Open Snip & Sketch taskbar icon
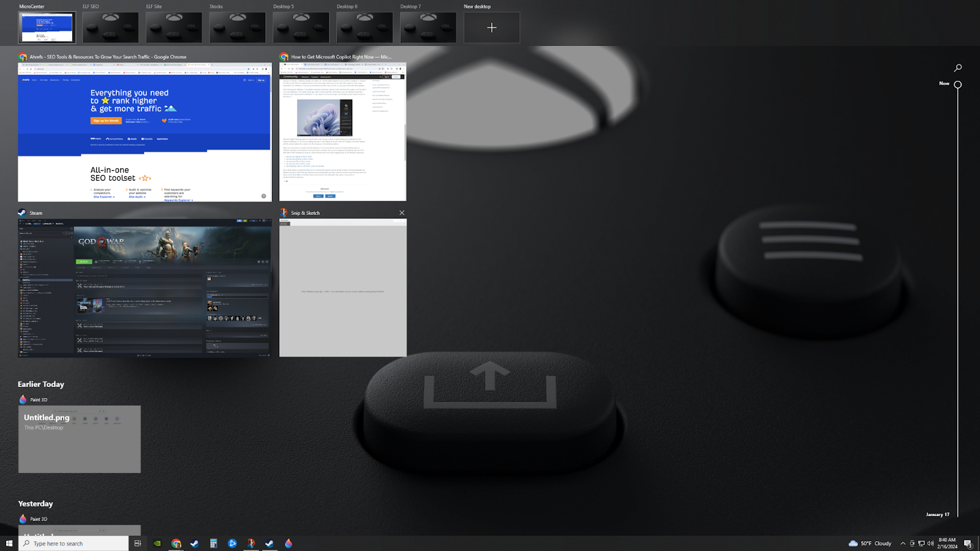The height and width of the screenshot is (551, 980). point(251,543)
